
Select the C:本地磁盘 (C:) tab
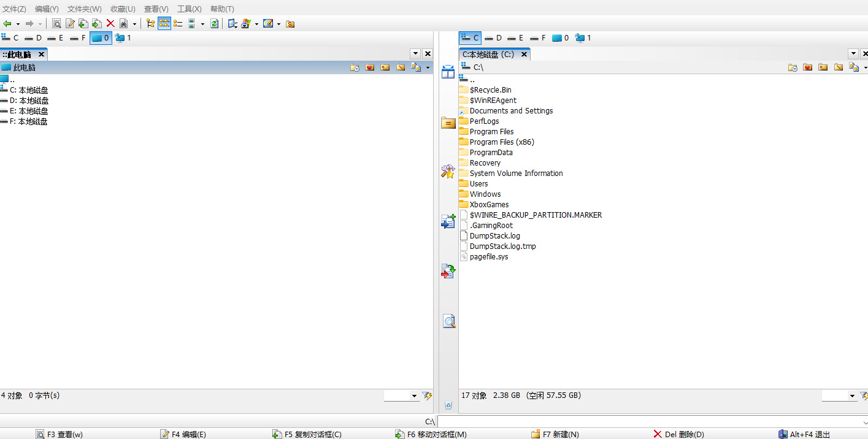(488, 54)
